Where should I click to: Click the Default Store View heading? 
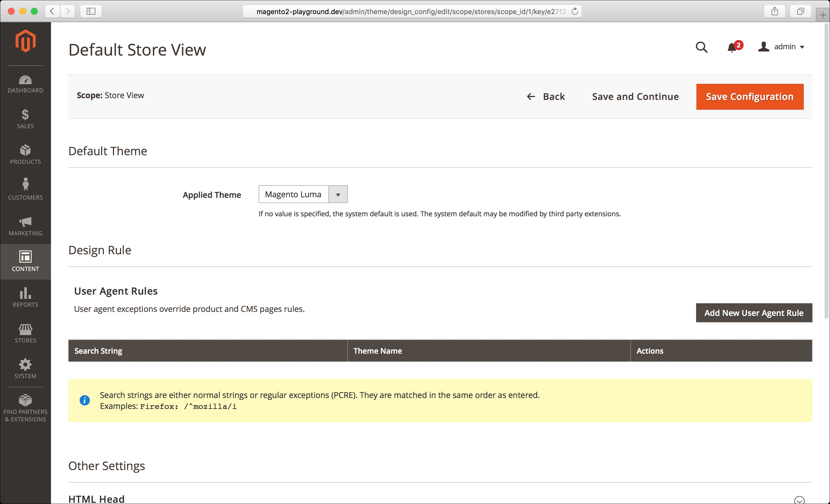point(137,50)
